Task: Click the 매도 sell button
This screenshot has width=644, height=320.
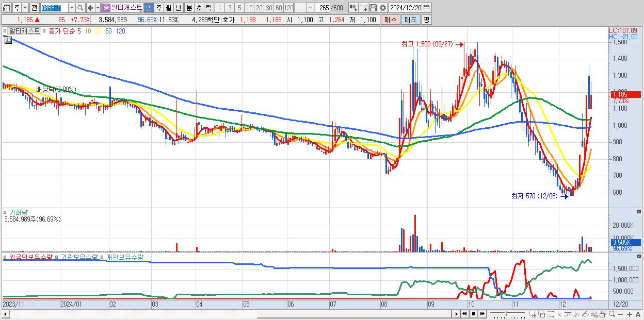Action: tap(410, 20)
